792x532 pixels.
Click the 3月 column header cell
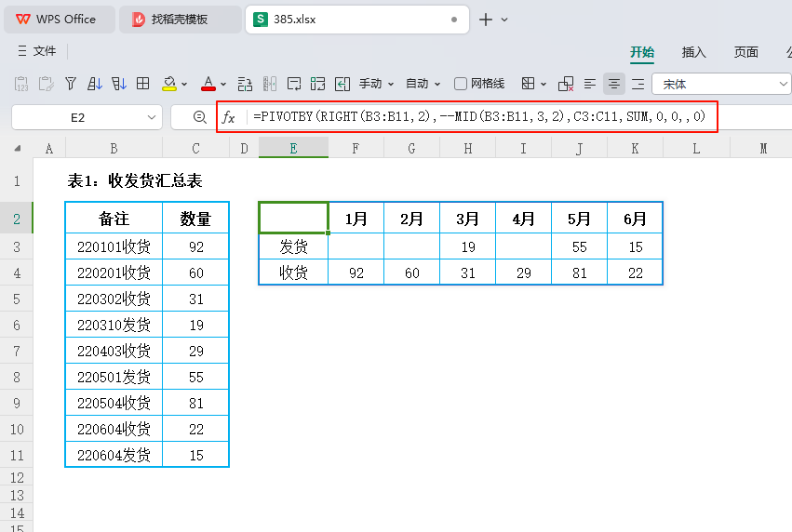(468, 219)
